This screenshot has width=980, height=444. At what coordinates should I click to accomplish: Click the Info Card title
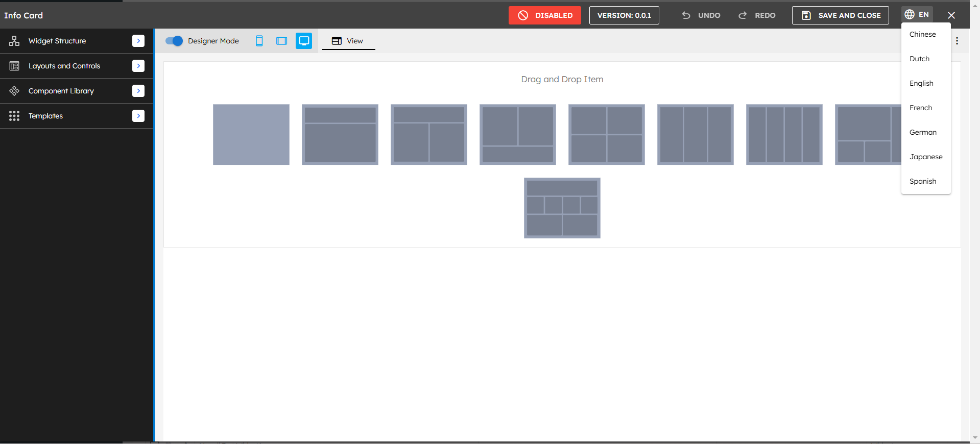coord(23,15)
